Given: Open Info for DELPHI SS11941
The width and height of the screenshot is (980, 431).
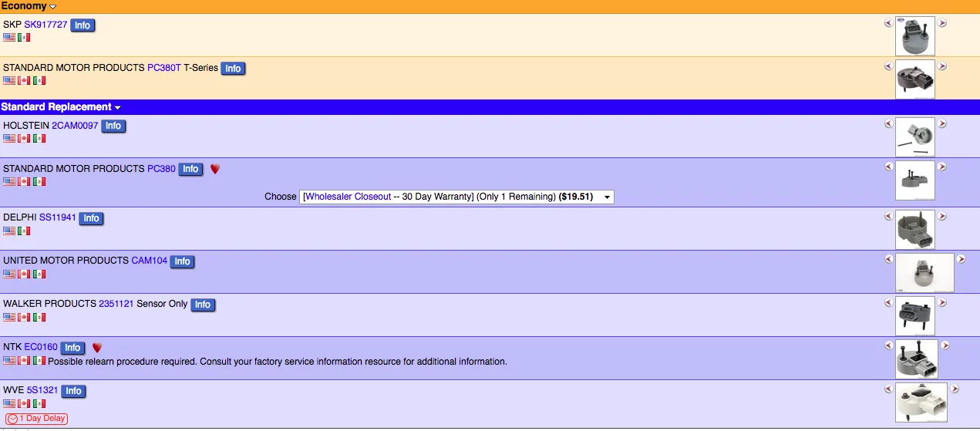Looking at the screenshot, I should (91, 218).
